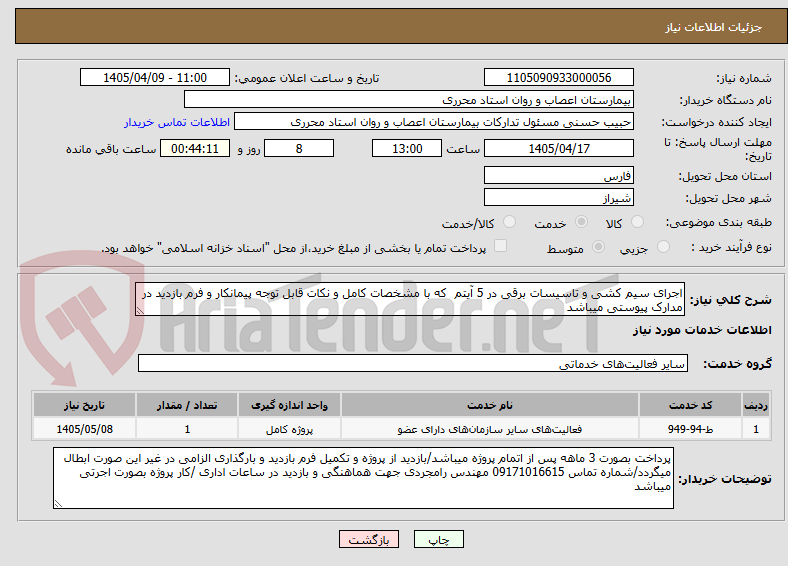Click the بازگشت (back) button
Screen dimensions: 788x566
[369, 539]
